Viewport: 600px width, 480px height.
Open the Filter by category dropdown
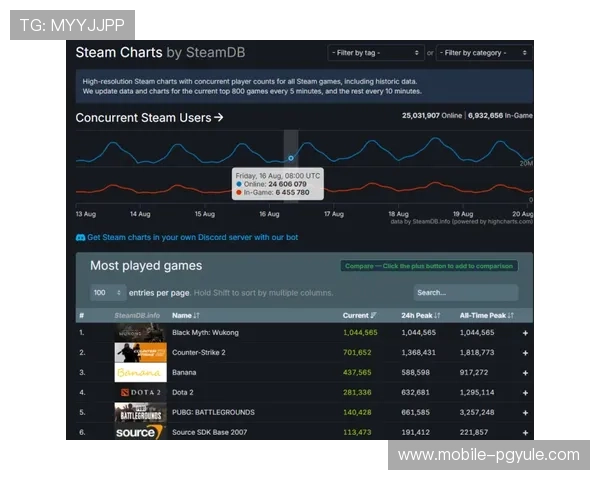click(x=484, y=53)
